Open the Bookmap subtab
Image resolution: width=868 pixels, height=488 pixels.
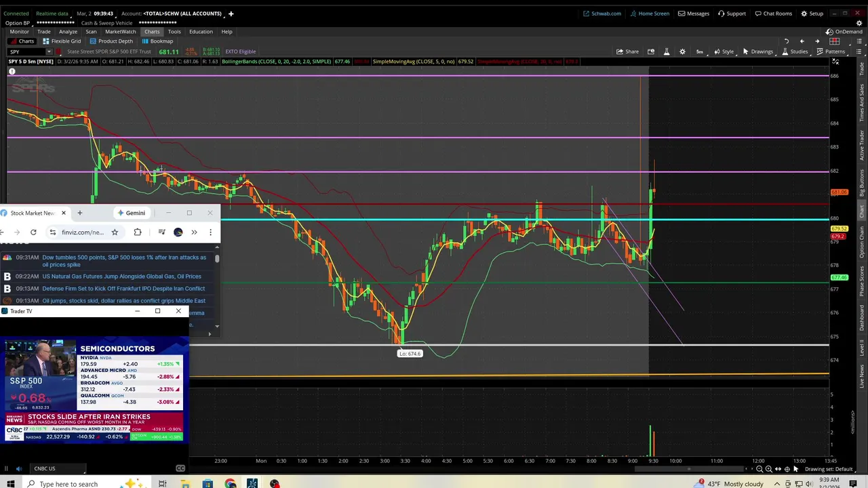pos(157,41)
